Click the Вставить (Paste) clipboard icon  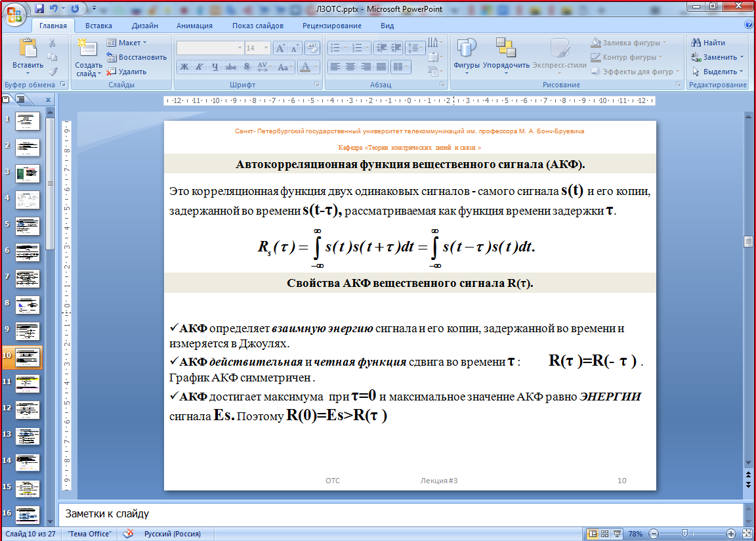coord(28,50)
